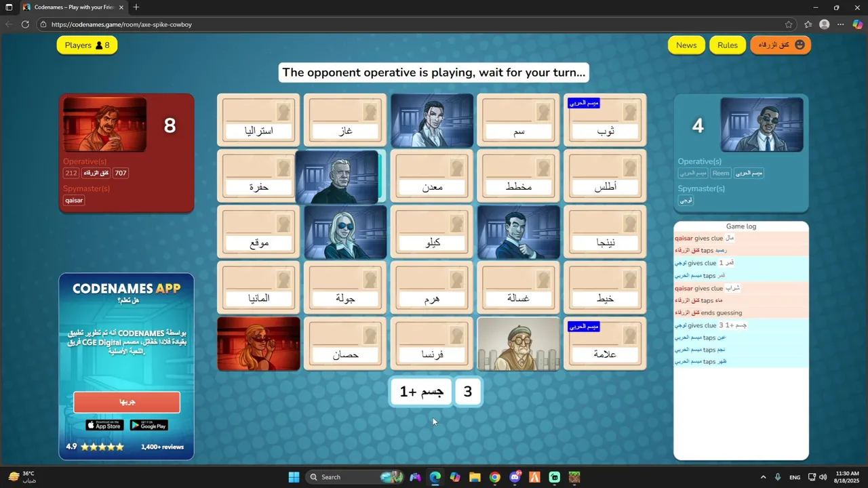Click the log entry ending with ends guessing
This screenshot has height=488, width=868.
741,312
